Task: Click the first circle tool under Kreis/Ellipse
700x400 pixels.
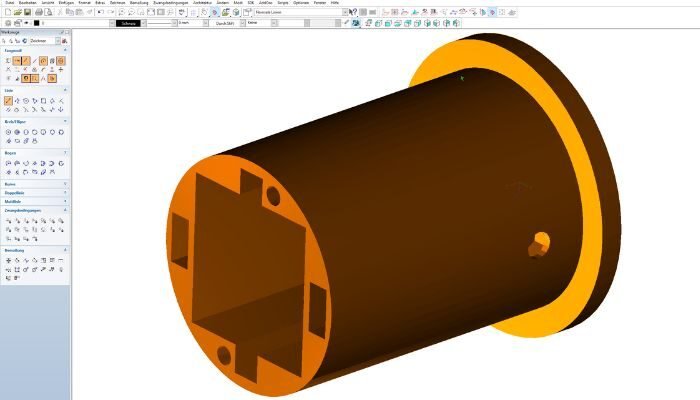Action: tap(8, 131)
